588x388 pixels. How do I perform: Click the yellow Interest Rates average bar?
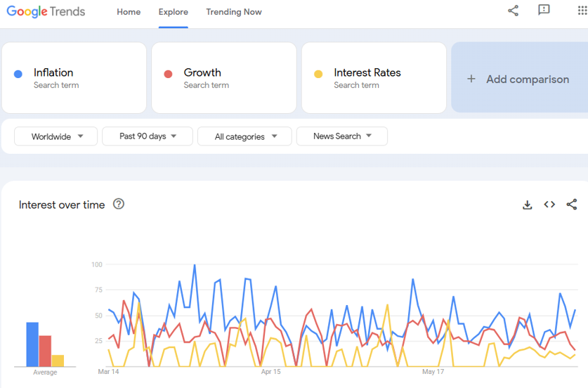coord(58,361)
